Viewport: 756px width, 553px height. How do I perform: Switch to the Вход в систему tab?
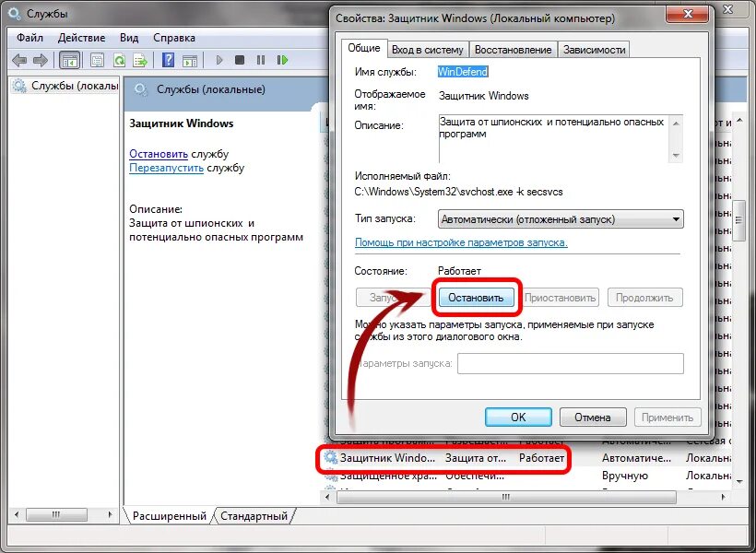tap(428, 50)
